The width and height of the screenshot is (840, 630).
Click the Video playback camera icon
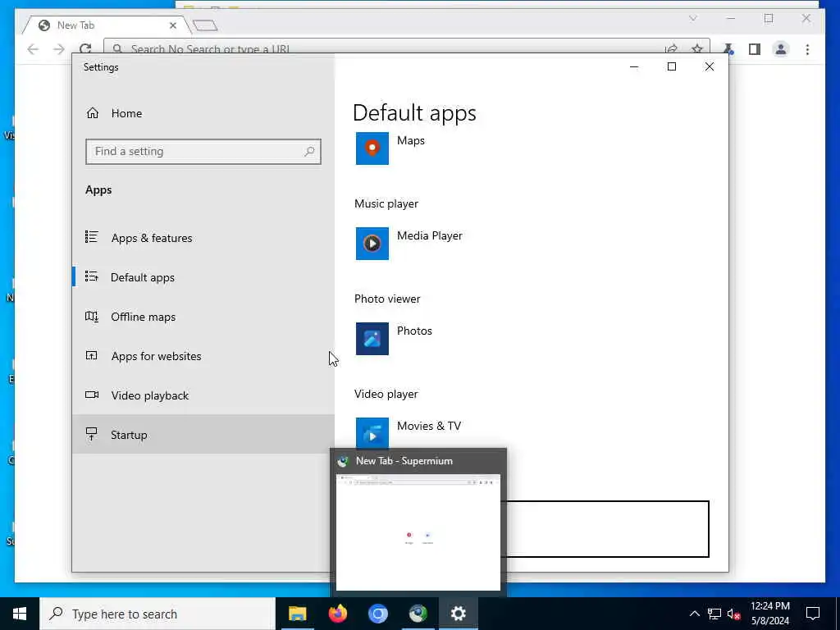click(x=92, y=395)
